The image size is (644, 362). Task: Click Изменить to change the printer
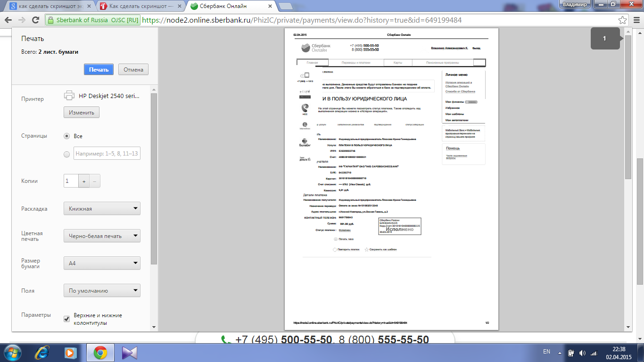(82, 112)
